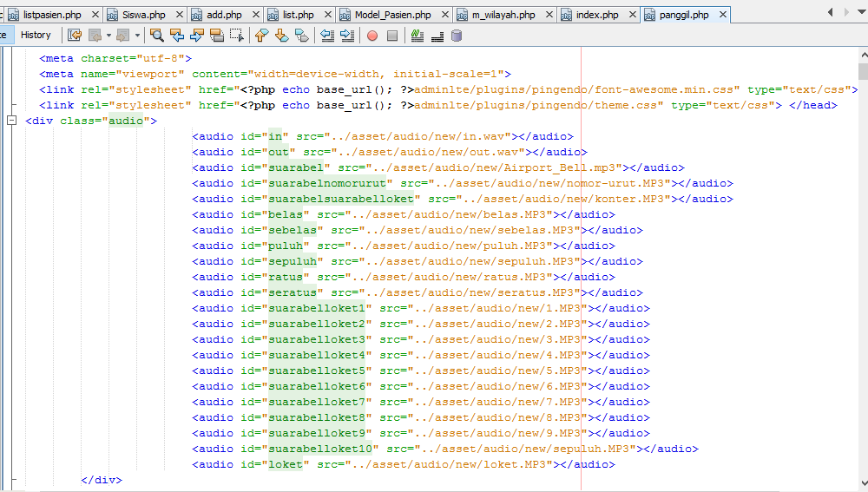
Task: Click the Last Edit location icon
Action: click(75, 36)
